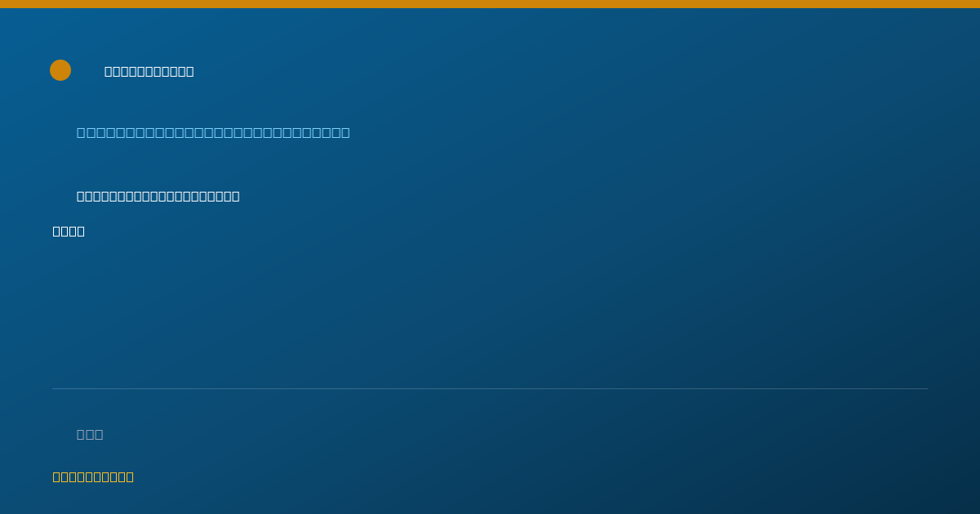Open the golden-yellow link in the footer
The image size is (980, 514).
pos(93,476)
